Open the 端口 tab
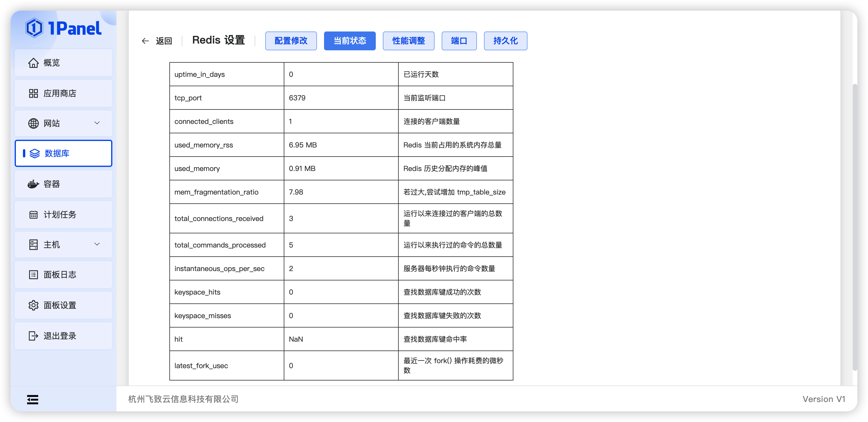The height and width of the screenshot is (422, 868). 459,41
